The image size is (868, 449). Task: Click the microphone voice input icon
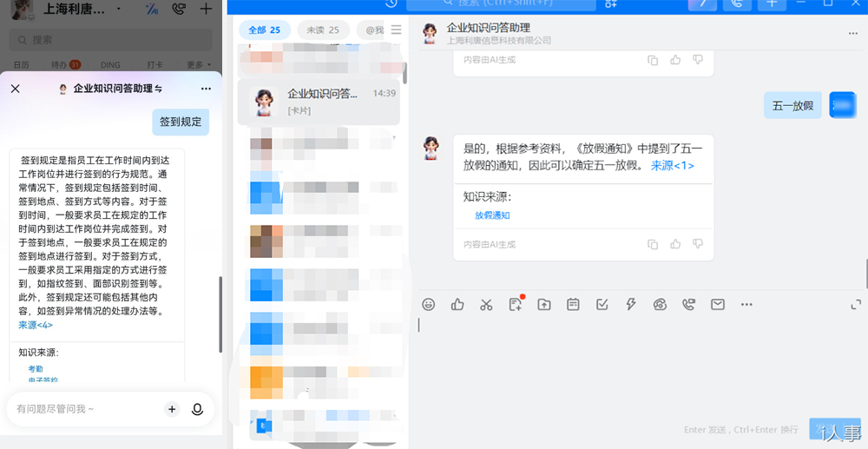coord(197,409)
